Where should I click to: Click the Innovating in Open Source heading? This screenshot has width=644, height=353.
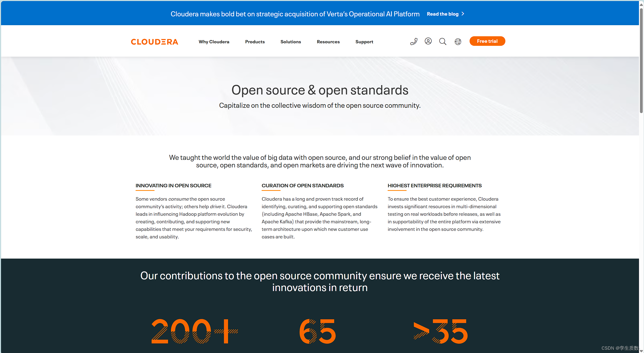(x=173, y=186)
